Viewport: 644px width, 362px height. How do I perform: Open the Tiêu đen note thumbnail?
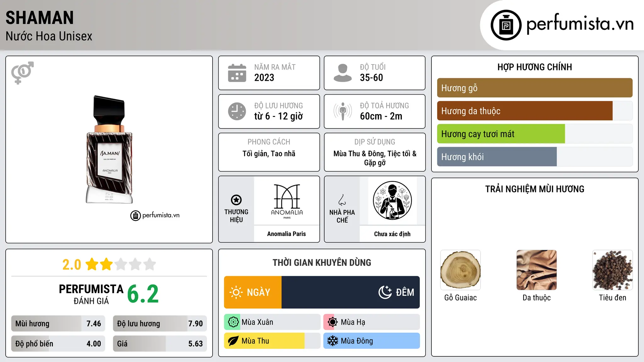click(x=613, y=270)
